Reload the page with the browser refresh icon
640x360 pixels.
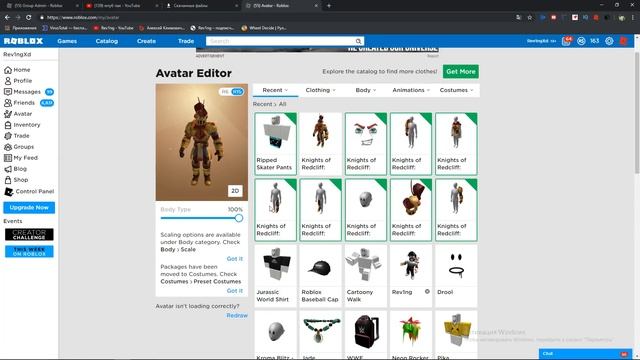[x=29, y=18]
